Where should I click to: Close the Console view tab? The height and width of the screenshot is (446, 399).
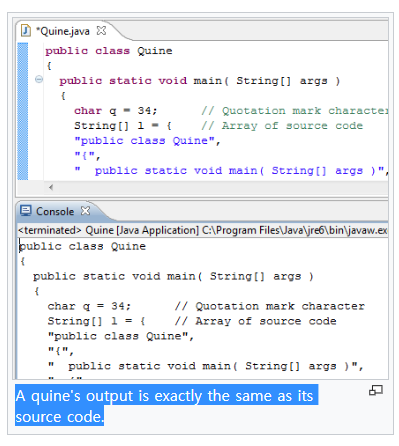pyautogui.click(x=86, y=211)
